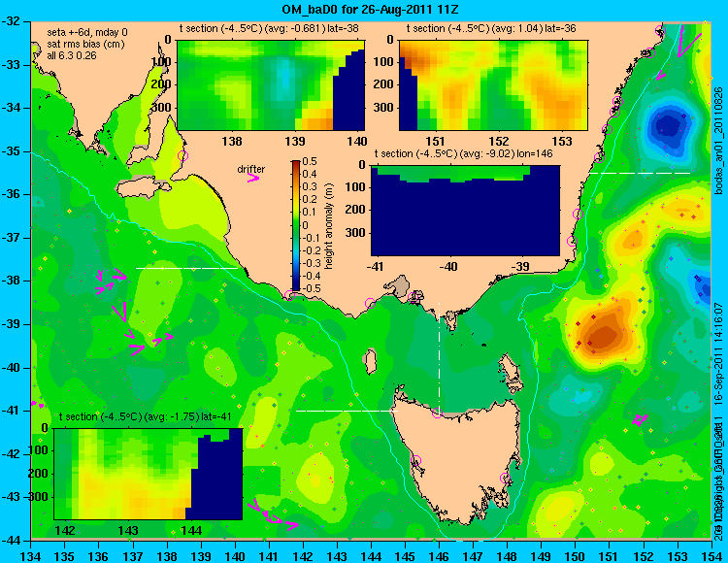Viewport: 728px width, 563px height.
Task: Click the main longitude axis label 154
Action: (711, 554)
